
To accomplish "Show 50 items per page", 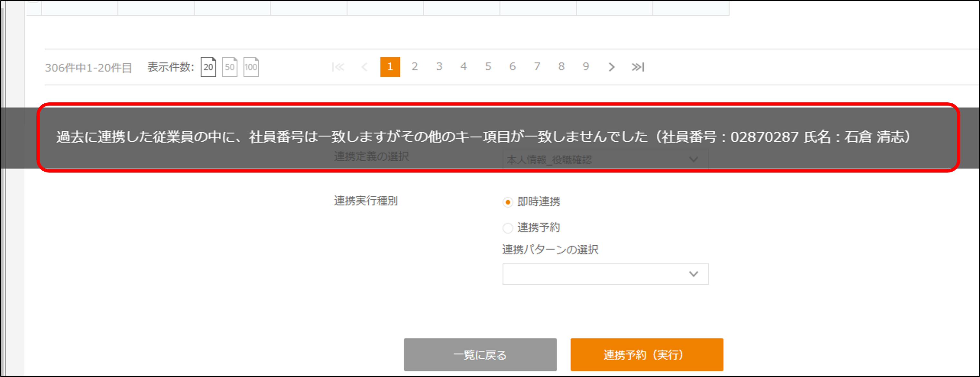I will (229, 67).
